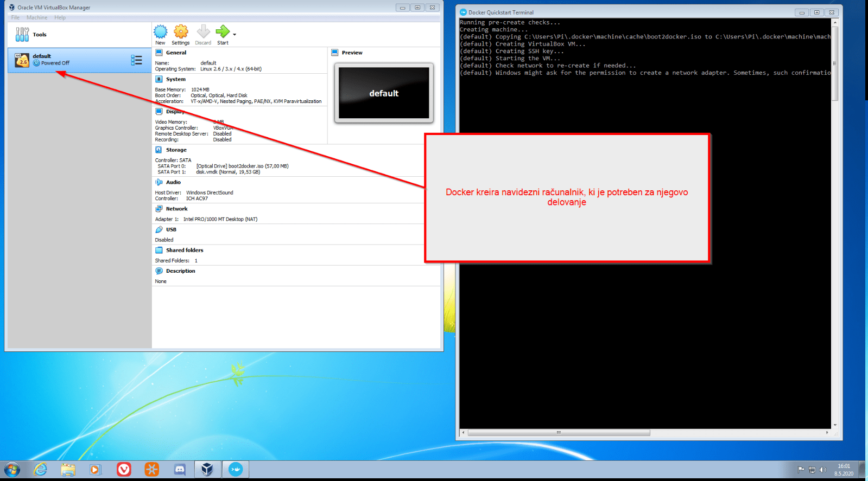Open the Machine menu in VirtualBox
The image size is (868, 481).
pos(37,17)
